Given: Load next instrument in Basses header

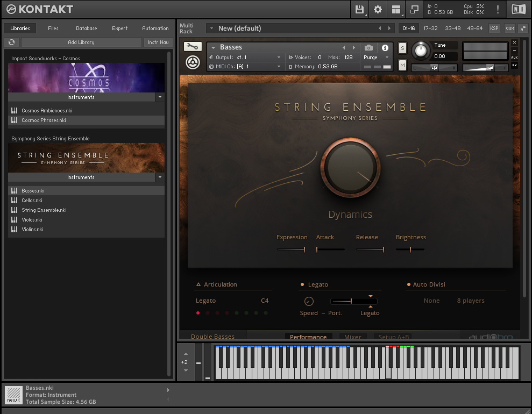Looking at the screenshot, I should [353, 47].
